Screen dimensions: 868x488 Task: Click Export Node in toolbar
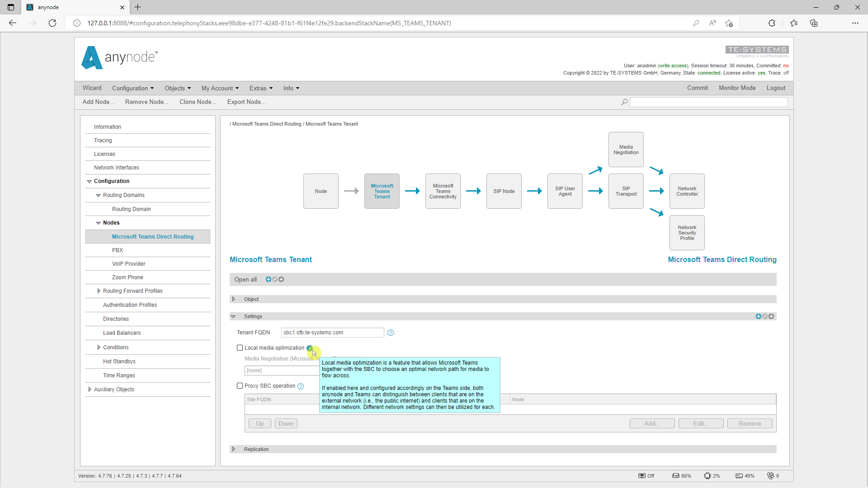pyautogui.click(x=246, y=102)
